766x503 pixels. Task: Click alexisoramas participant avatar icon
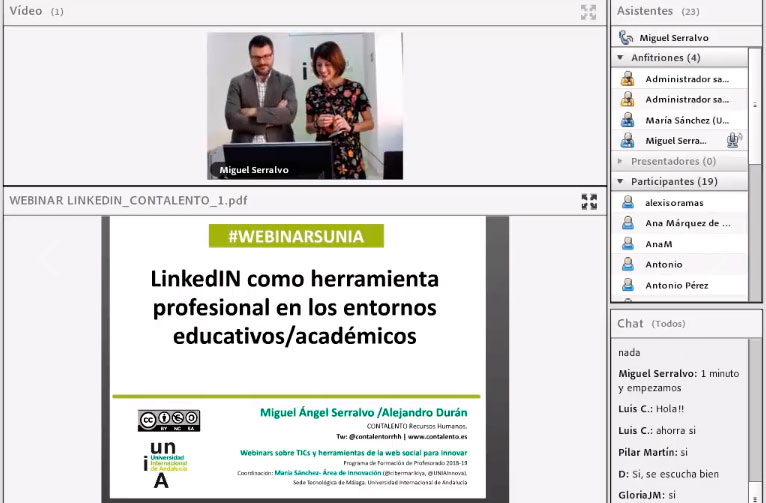point(627,202)
